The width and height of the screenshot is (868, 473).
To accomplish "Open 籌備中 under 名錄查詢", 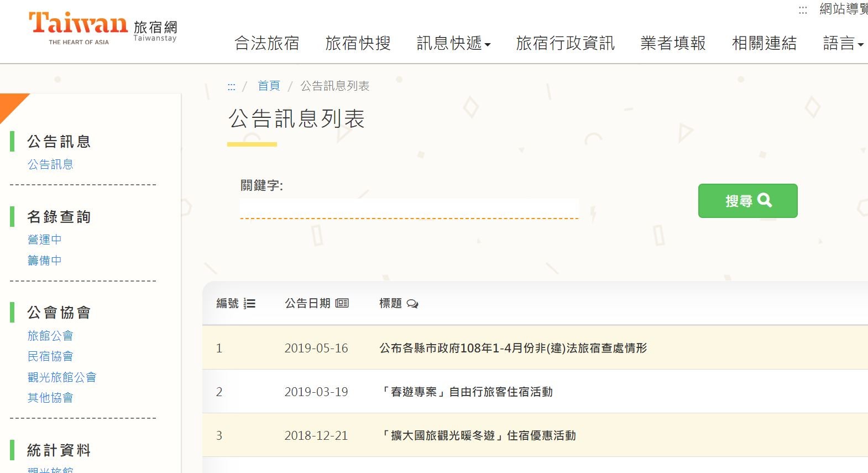I will click(45, 261).
